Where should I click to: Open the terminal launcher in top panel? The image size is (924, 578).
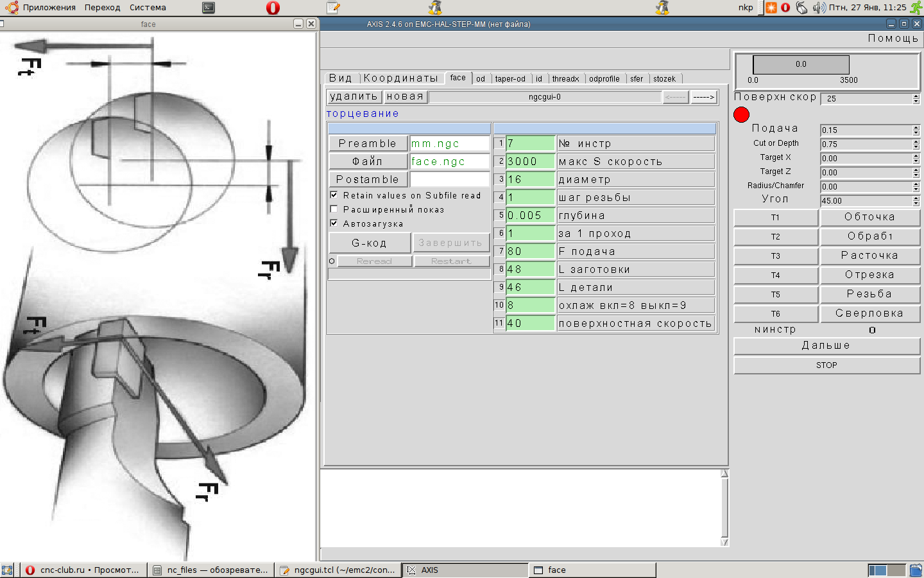tap(209, 8)
